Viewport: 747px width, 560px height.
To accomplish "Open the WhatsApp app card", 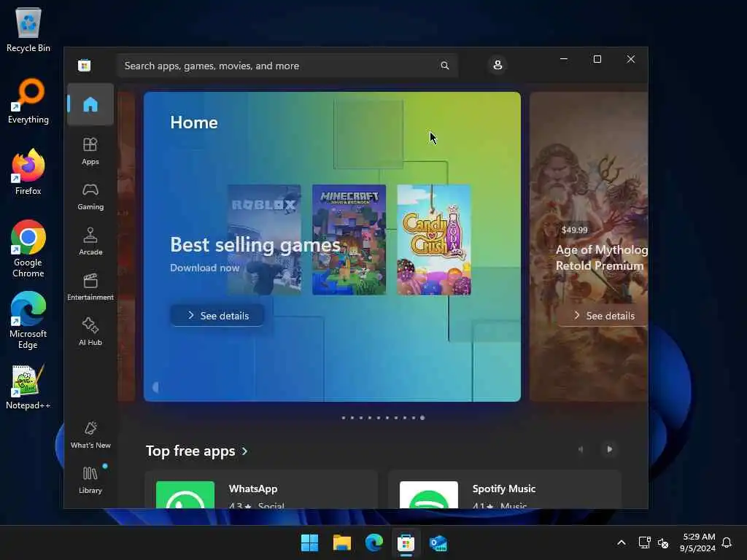I will pyautogui.click(x=261, y=489).
